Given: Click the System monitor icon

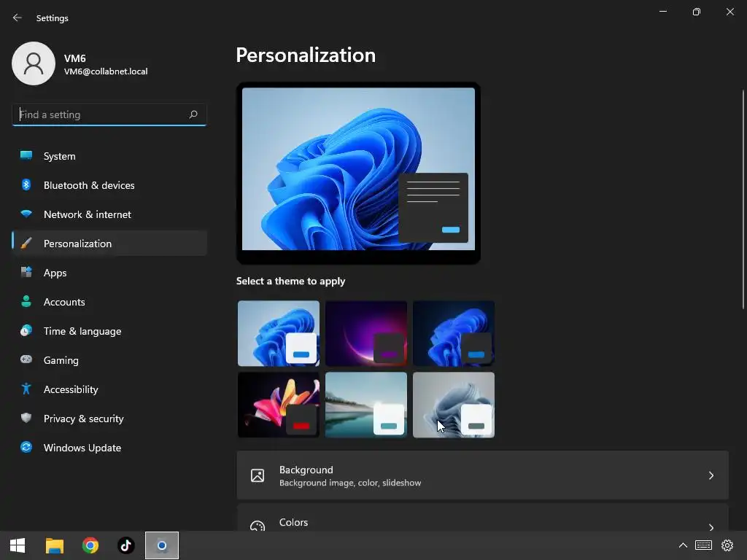Looking at the screenshot, I should (x=26, y=156).
